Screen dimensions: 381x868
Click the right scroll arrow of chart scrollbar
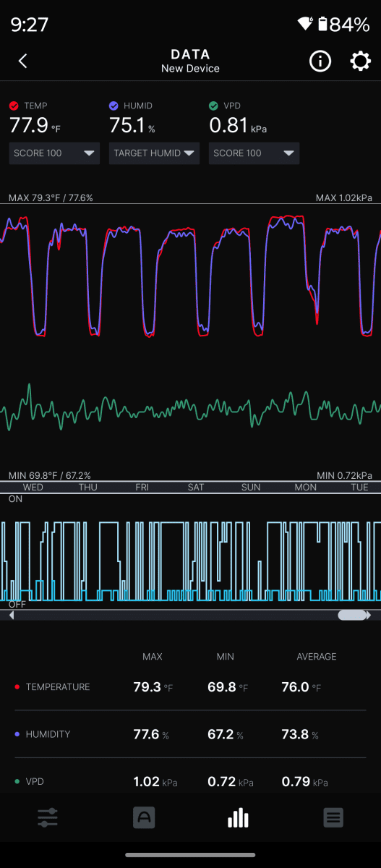click(369, 616)
